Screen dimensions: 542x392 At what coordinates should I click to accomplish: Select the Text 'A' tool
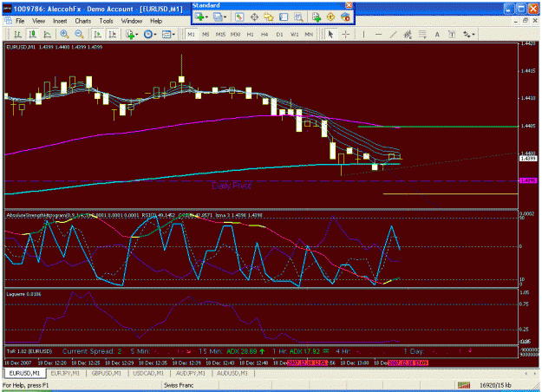tap(437, 34)
